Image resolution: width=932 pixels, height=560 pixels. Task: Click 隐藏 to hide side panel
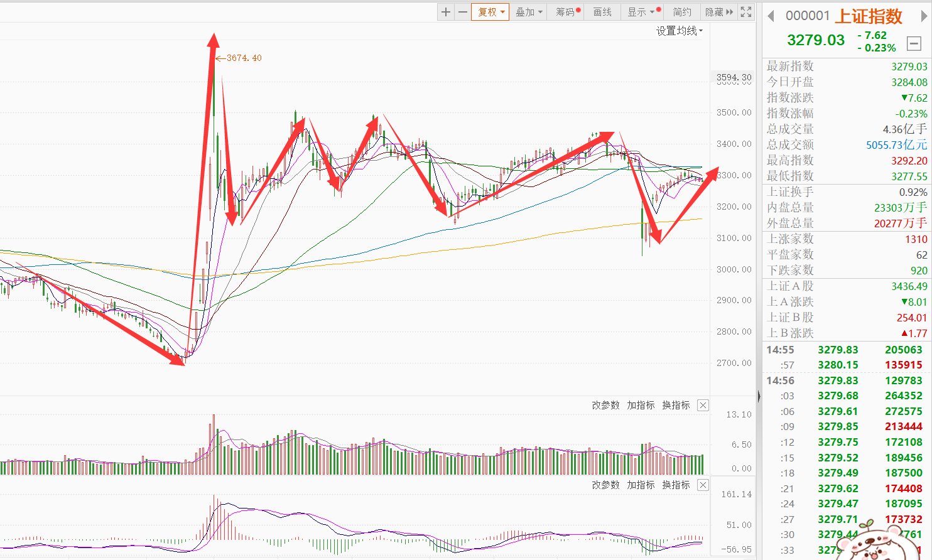(x=718, y=12)
